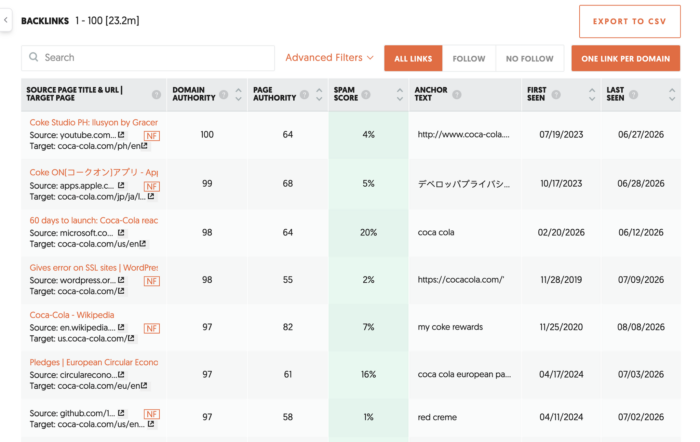Open Coke Studio PH: Ilusyon link
The height and width of the screenshot is (442, 700).
coord(94,122)
